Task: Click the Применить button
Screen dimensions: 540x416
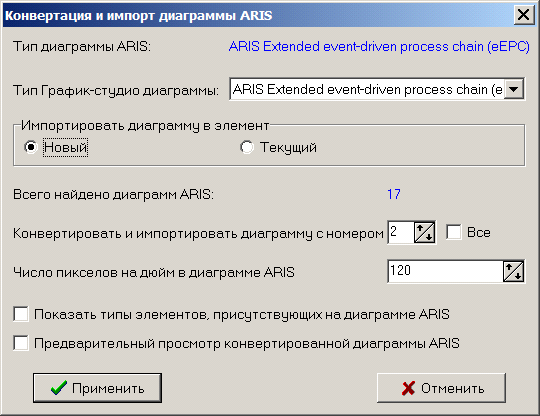Action: coord(97,388)
